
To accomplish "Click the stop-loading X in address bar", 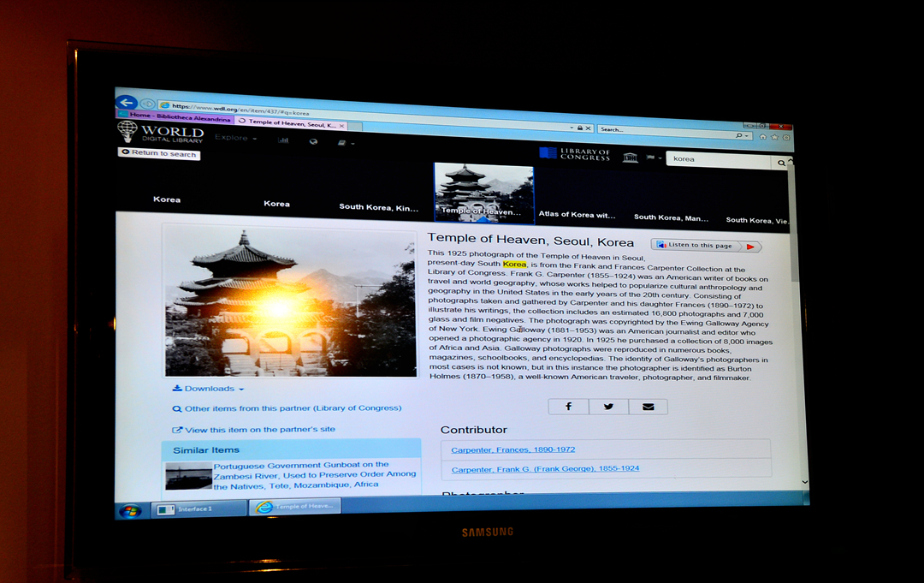I will [588, 128].
